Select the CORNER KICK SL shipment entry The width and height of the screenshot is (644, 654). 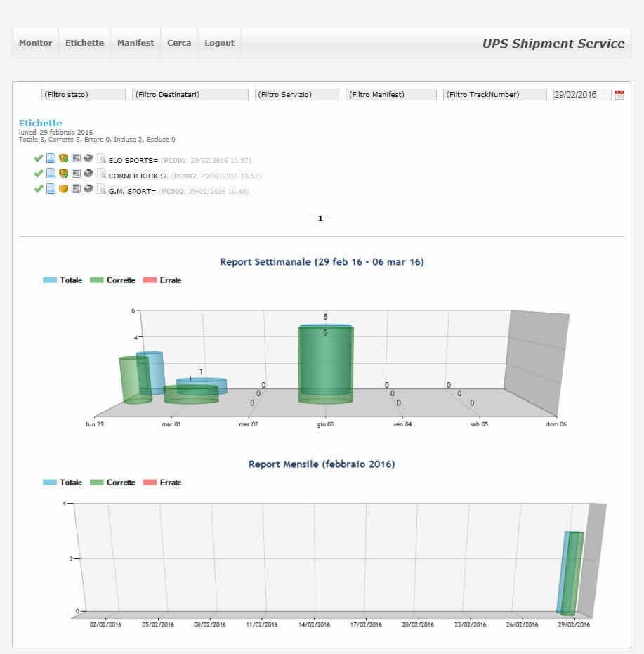138,176
